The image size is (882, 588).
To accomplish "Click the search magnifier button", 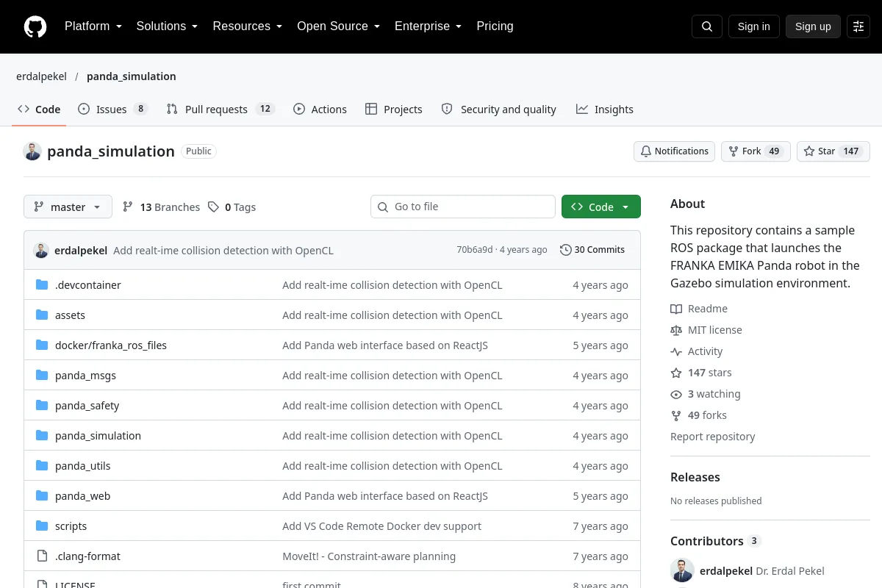I will [707, 26].
